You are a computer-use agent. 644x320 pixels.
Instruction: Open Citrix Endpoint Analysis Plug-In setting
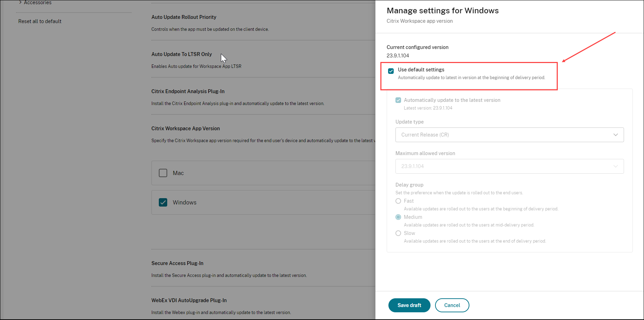click(188, 91)
